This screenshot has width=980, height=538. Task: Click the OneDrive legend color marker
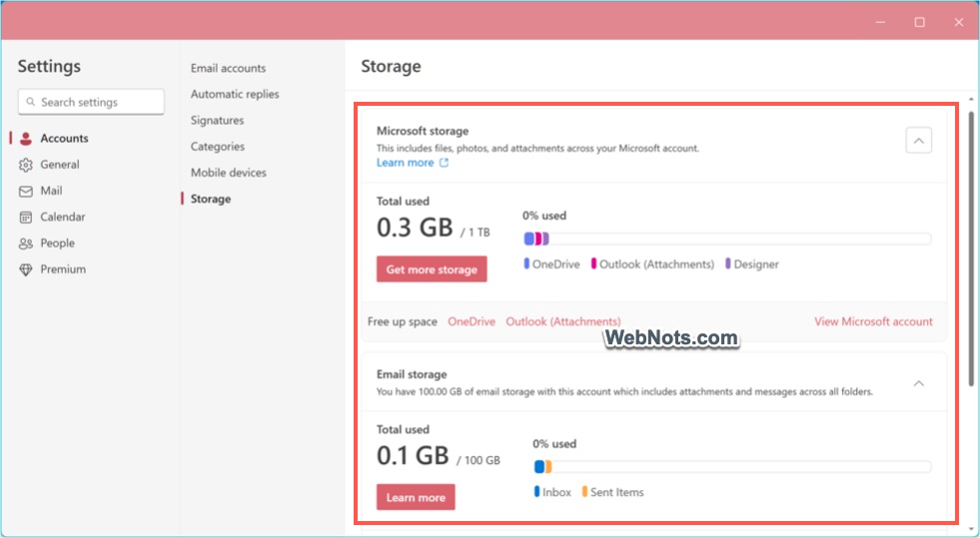pyautogui.click(x=526, y=264)
